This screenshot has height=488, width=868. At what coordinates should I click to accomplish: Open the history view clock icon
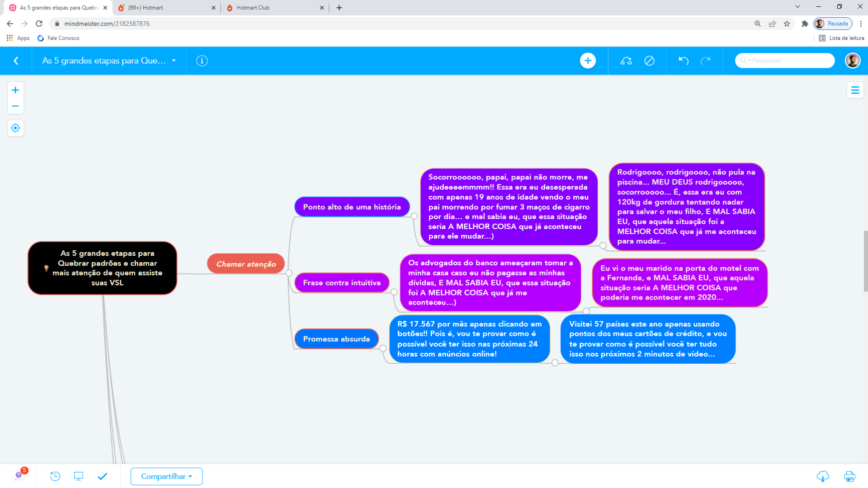(x=55, y=476)
